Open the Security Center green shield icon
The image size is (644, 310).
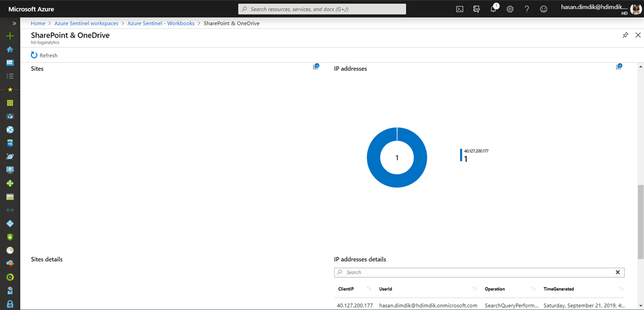[x=10, y=237]
